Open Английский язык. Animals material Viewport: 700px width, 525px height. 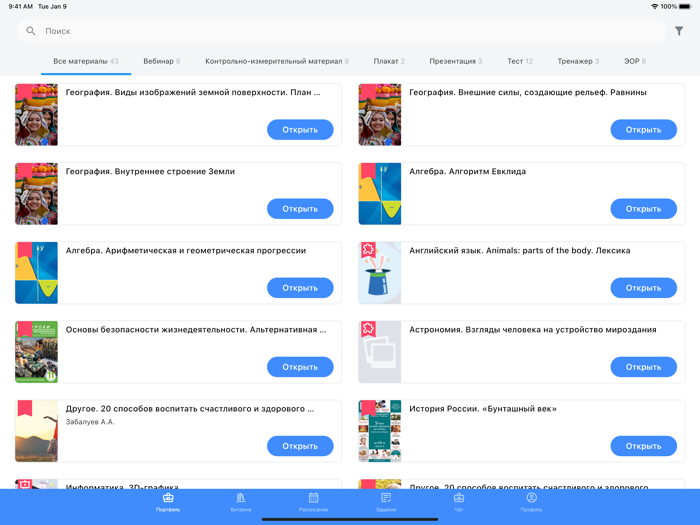[x=643, y=288]
